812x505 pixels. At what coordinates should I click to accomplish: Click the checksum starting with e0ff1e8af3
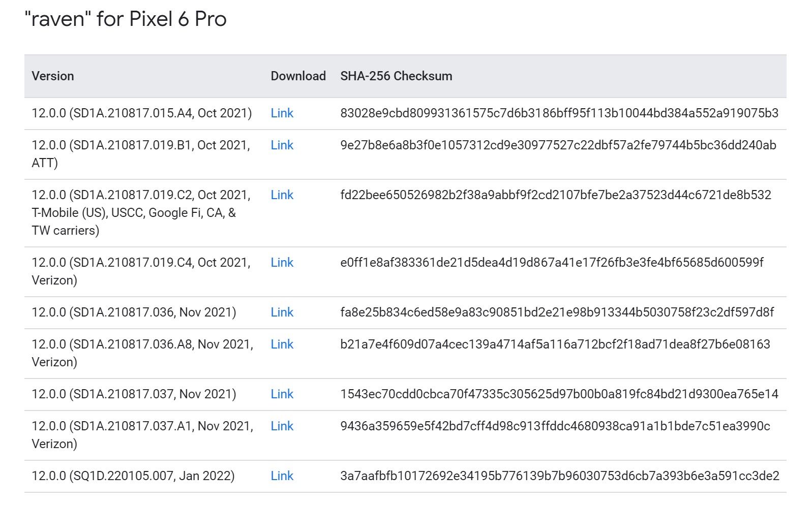(552, 263)
